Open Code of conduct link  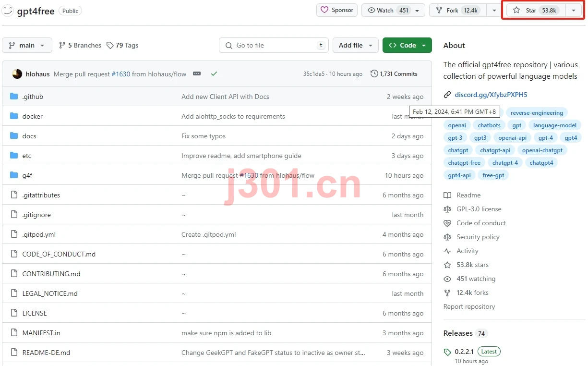coord(481,223)
